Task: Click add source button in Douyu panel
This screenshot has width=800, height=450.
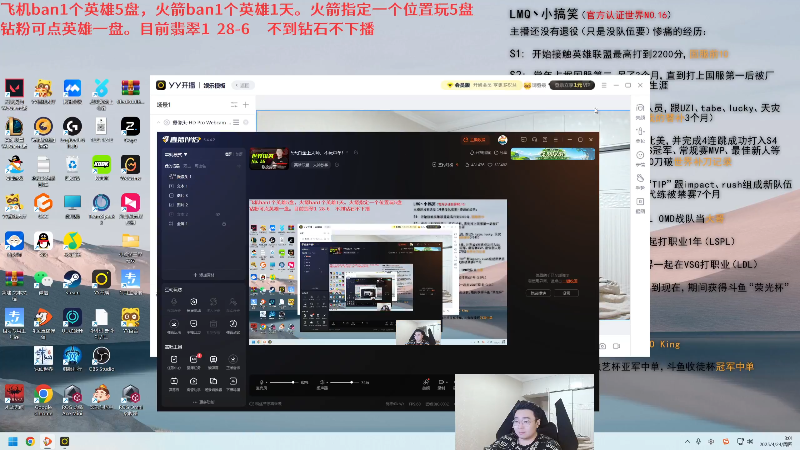Action: pyautogui.click(x=203, y=275)
